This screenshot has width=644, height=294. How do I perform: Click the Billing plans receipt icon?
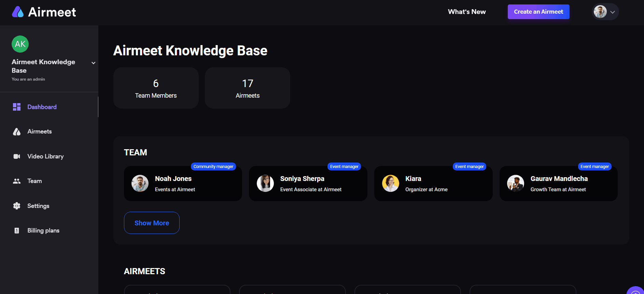click(x=17, y=230)
